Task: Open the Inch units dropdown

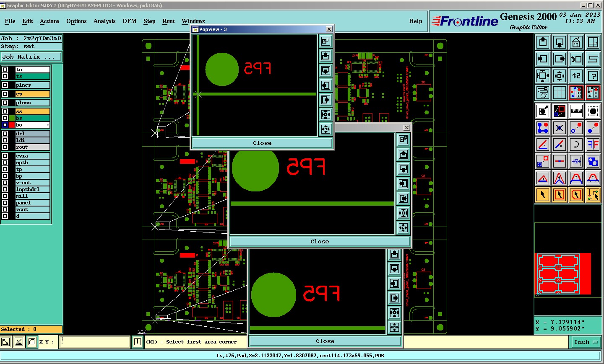Action: pyautogui.click(x=586, y=342)
